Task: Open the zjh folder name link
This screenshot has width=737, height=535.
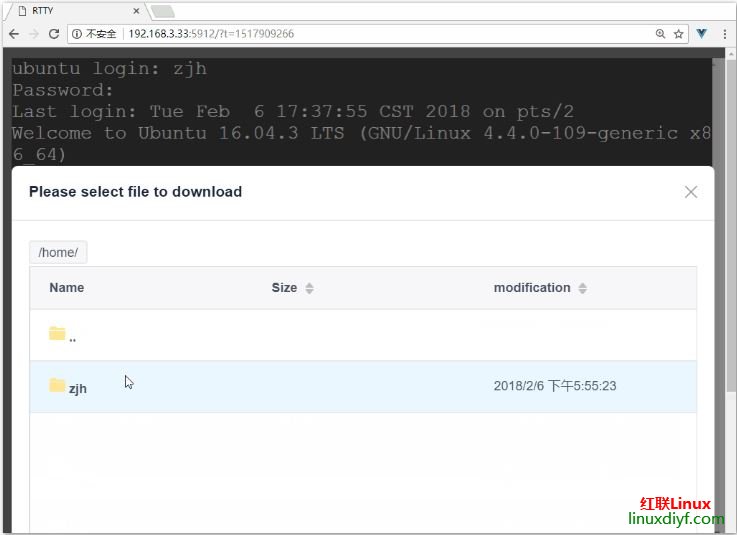Action: [78, 388]
